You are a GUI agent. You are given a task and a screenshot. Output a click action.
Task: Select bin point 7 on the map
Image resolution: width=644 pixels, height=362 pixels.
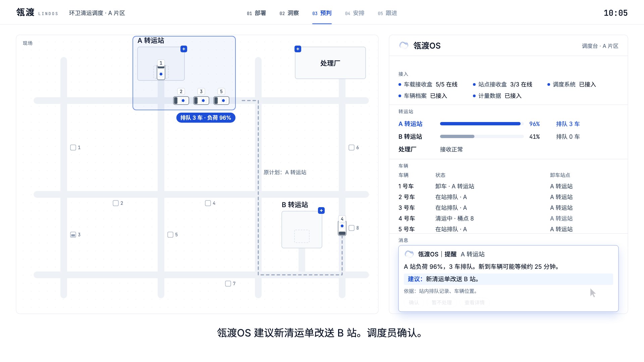click(228, 284)
